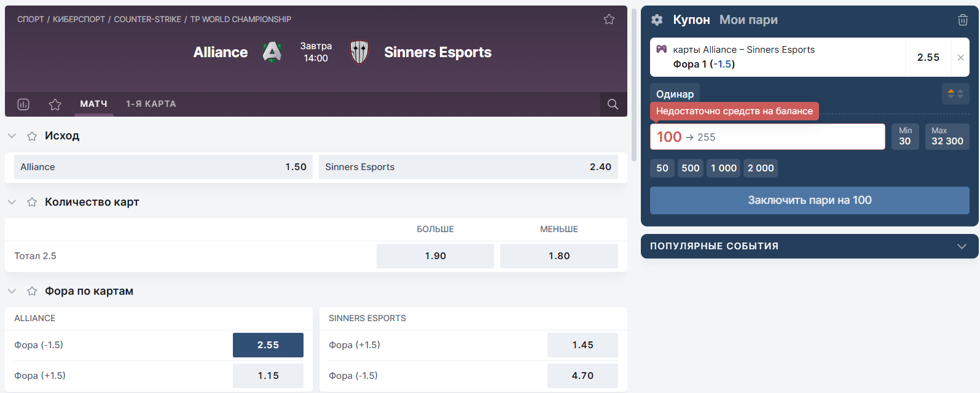Collapse the Количество карт section
This screenshot has width=980, height=393.
[x=12, y=202]
